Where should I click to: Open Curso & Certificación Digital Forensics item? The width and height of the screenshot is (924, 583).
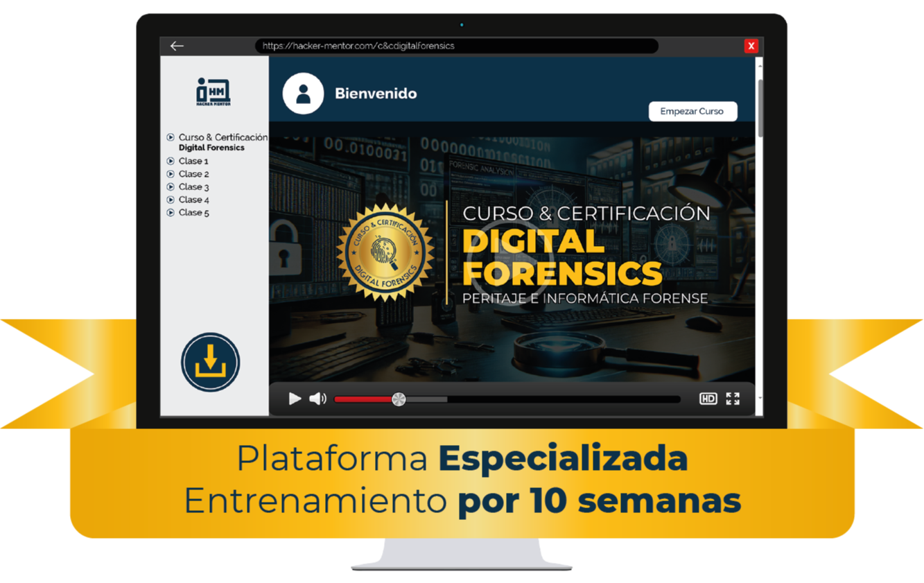coord(217,142)
